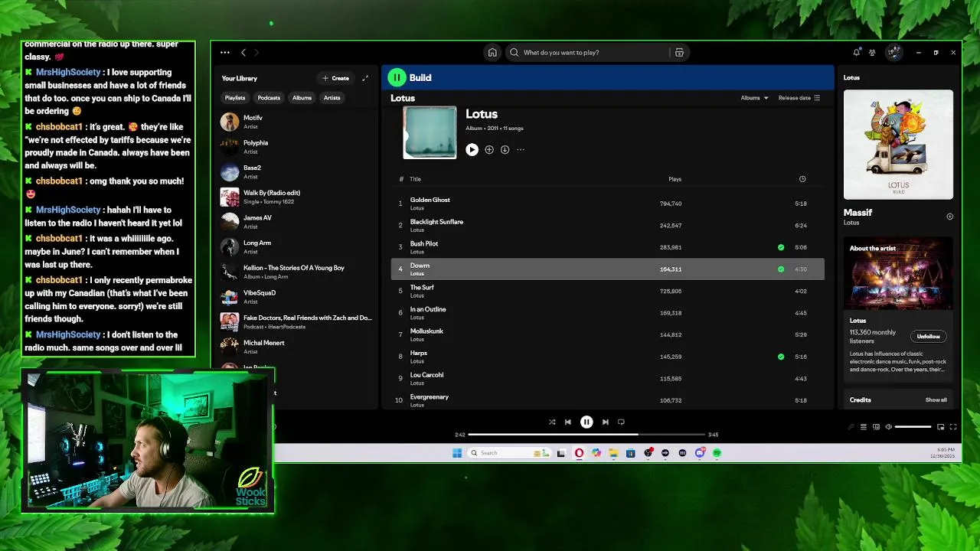Click the duration clock column header
This screenshot has width=980, height=551.
point(802,179)
